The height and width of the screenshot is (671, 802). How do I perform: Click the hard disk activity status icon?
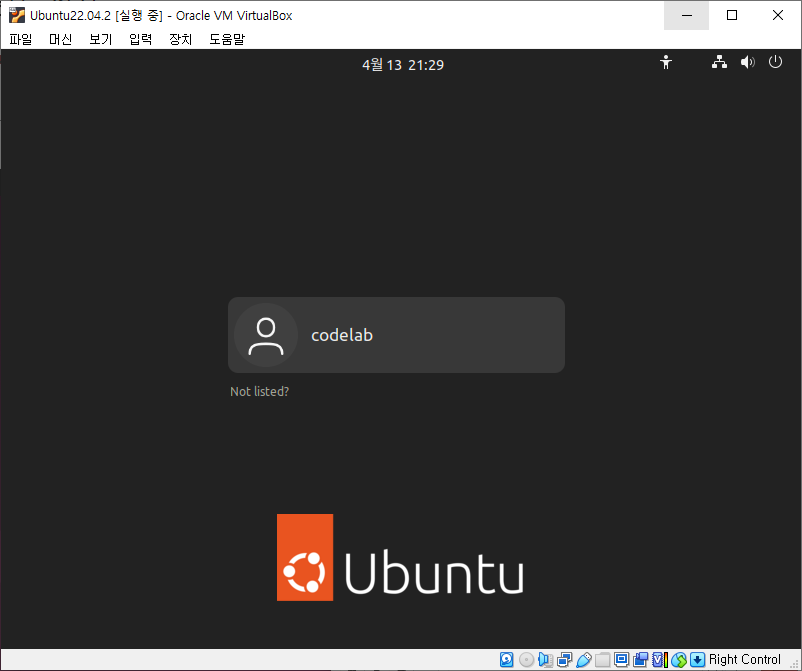(506, 660)
